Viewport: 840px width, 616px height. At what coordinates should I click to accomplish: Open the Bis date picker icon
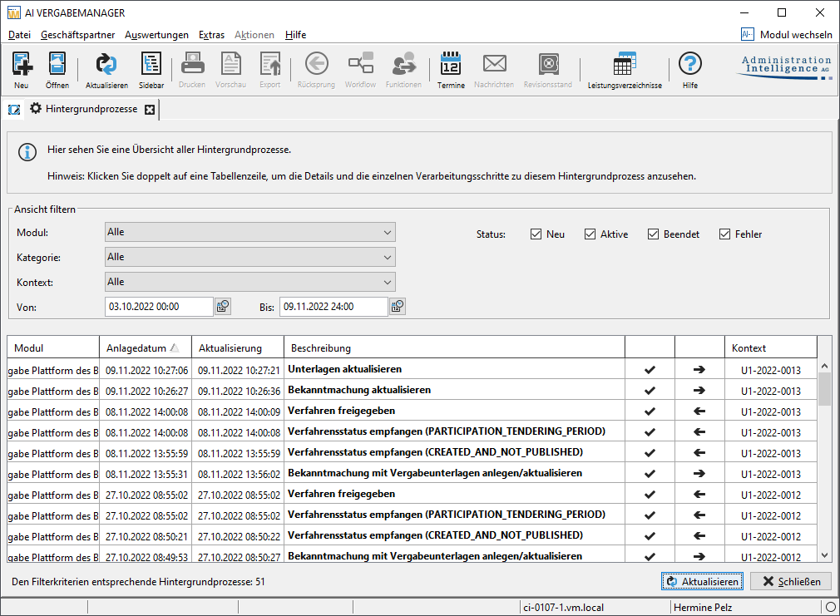[398, 307]
